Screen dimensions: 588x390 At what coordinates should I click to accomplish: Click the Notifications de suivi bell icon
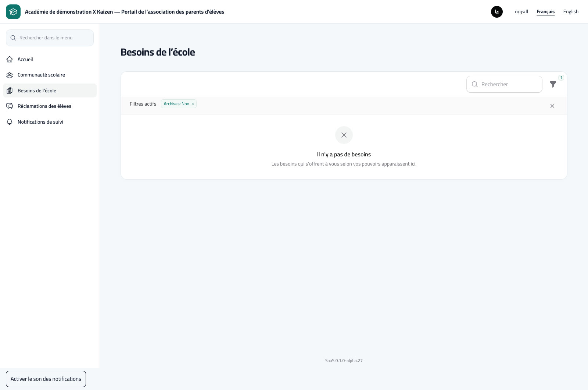click(x=10, y=122)
